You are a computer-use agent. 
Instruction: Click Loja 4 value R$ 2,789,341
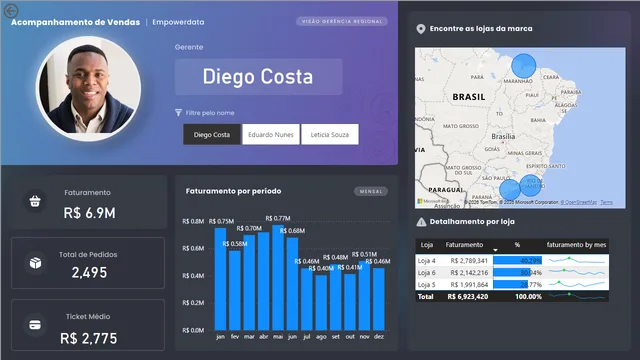469,260
